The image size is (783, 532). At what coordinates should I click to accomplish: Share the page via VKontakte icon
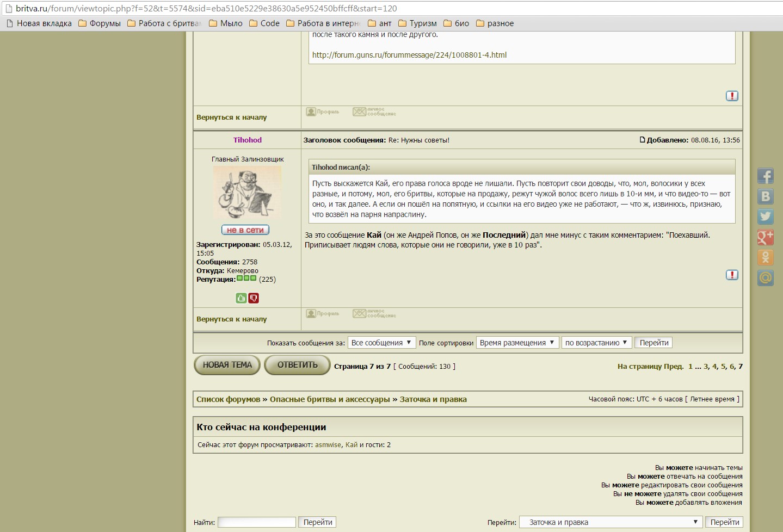pyautogui.click(x=765, y=196)
